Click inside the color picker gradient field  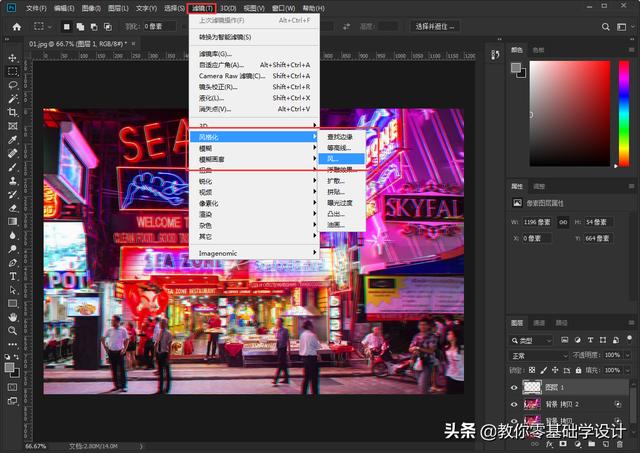click(570, 113)
